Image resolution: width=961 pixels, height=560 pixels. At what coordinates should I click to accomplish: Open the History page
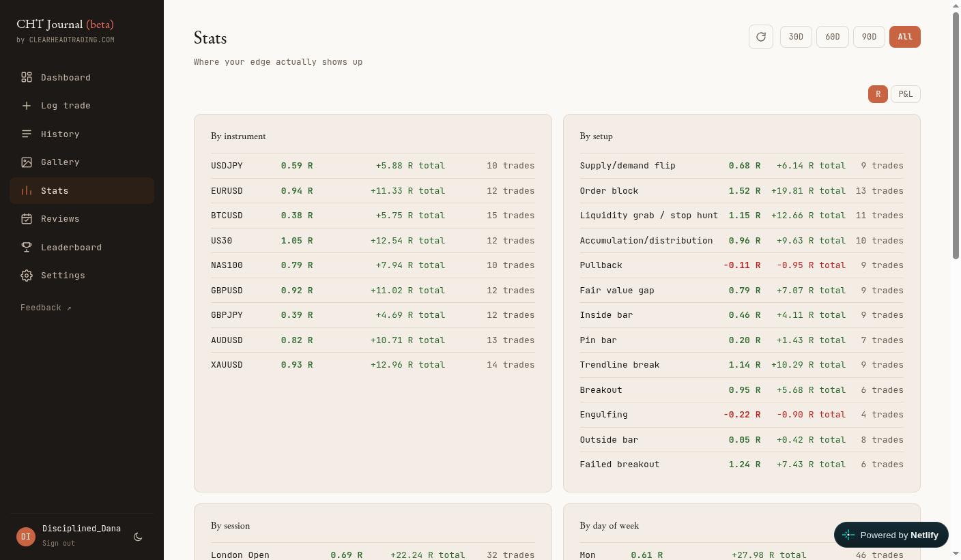[x=82, y=134]
